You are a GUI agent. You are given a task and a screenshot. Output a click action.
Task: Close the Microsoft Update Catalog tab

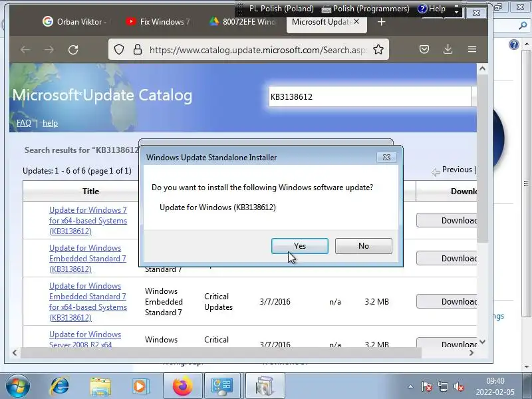[356, 21]
